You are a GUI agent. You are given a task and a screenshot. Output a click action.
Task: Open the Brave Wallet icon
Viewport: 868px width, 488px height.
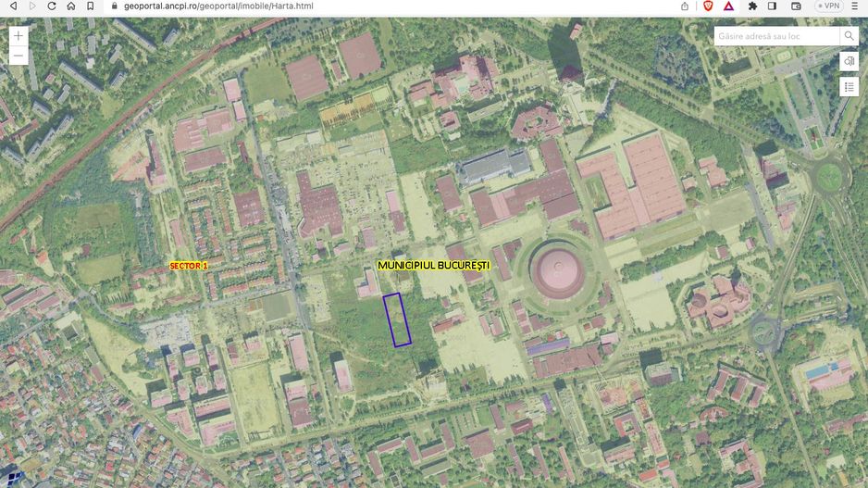795,6
